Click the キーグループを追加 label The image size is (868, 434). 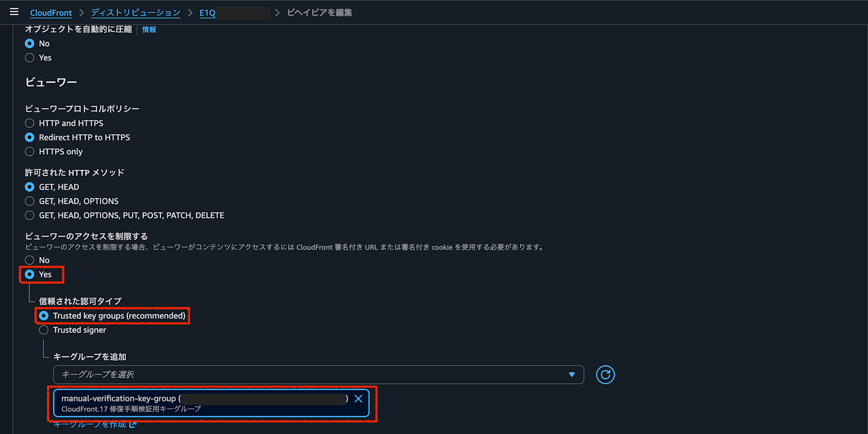coord(90,357)
